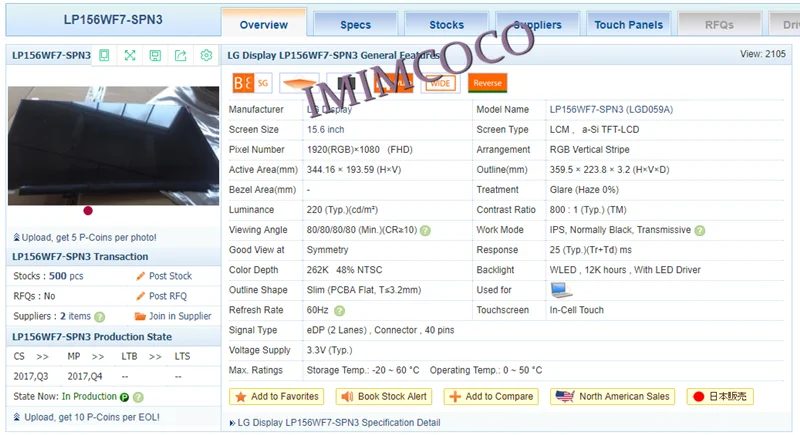Image resolution: width=800 pixels, height=435 pixels.
Task: Open the RFQs tab
Action: click(719, 24)
